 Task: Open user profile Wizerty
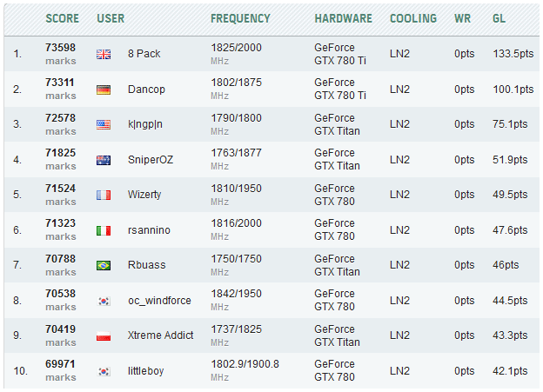tap(144, 195)
